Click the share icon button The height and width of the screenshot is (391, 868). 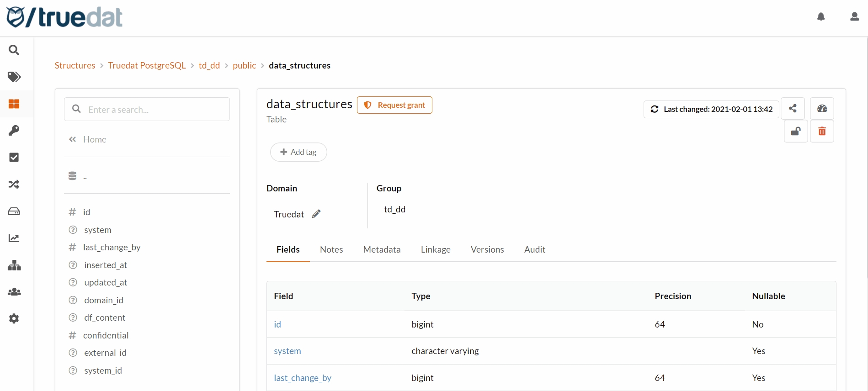coord(793,108)
